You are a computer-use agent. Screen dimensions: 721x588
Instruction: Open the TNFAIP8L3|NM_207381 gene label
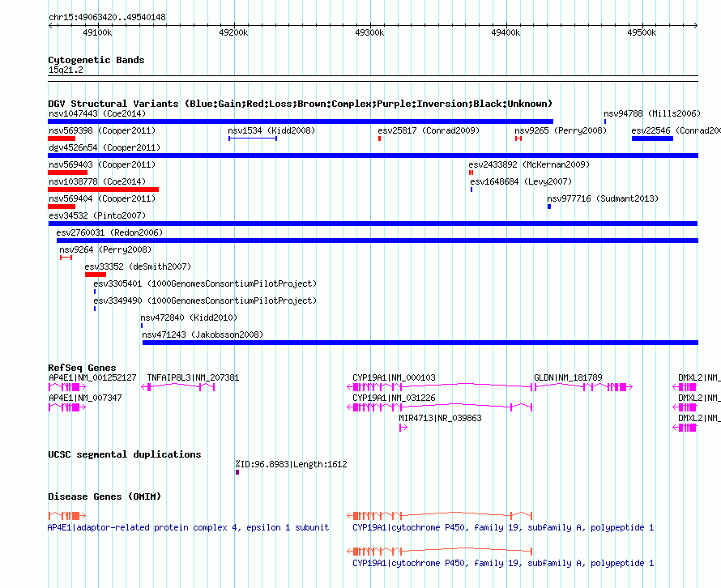click(x=193, y=377)
